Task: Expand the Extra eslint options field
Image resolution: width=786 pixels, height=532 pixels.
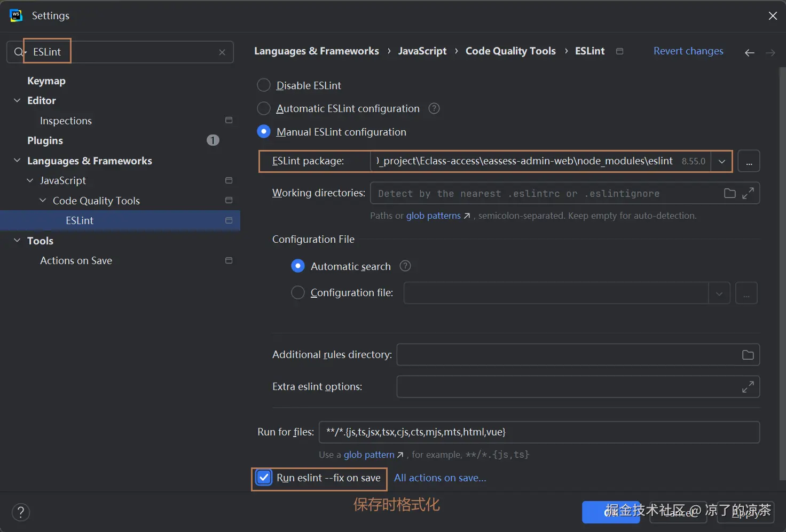Action: [748, 386]
